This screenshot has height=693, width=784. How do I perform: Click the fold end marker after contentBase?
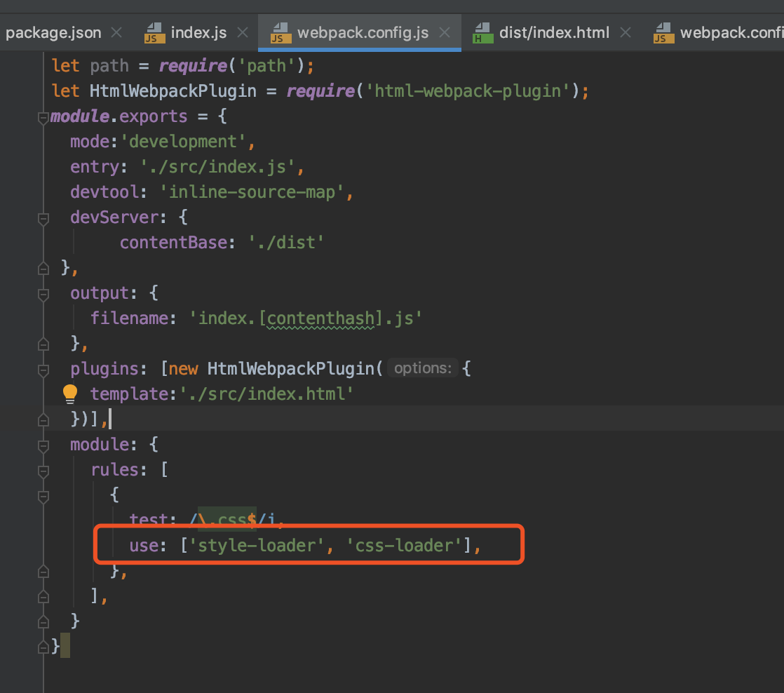tap(43, 269)
